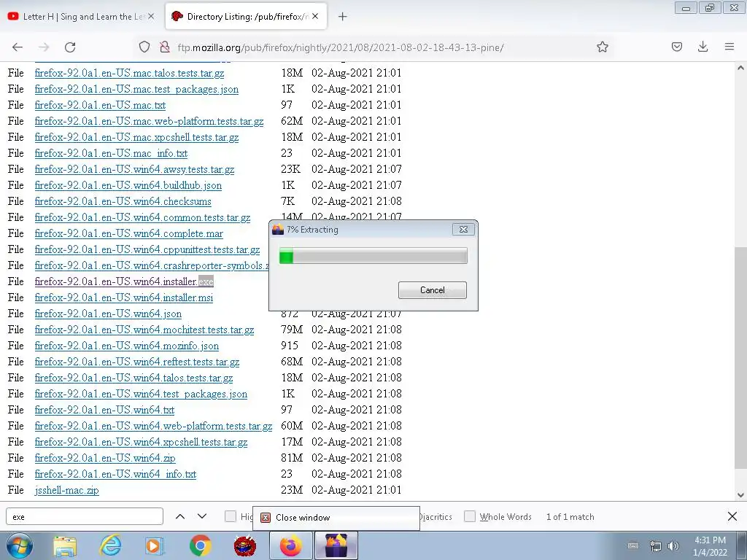
Task: Click the "1 of 1 match" status
Action: click(570, 517)
